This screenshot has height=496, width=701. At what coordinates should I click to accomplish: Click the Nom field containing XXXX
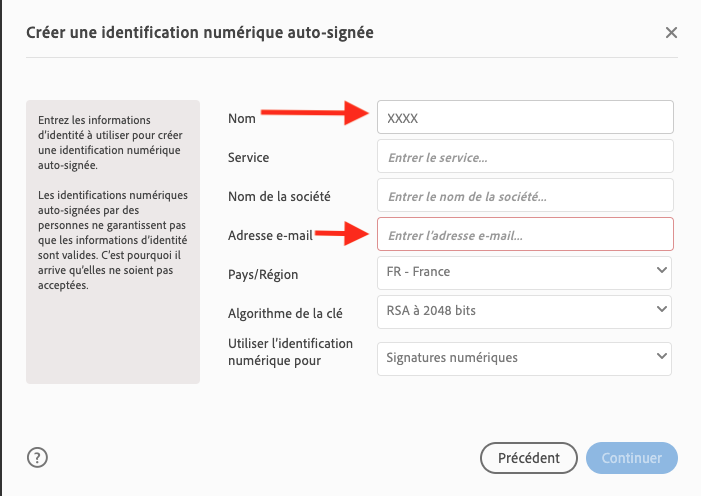point(525,118)
